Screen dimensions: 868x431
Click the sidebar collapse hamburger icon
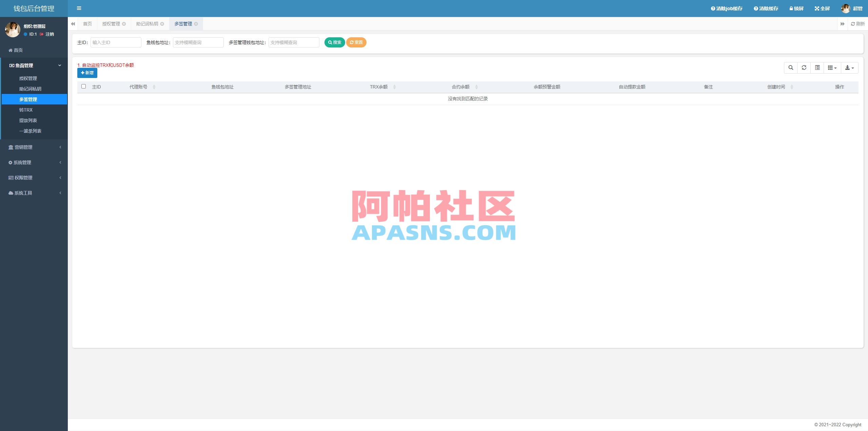click(x=79, y=8)
